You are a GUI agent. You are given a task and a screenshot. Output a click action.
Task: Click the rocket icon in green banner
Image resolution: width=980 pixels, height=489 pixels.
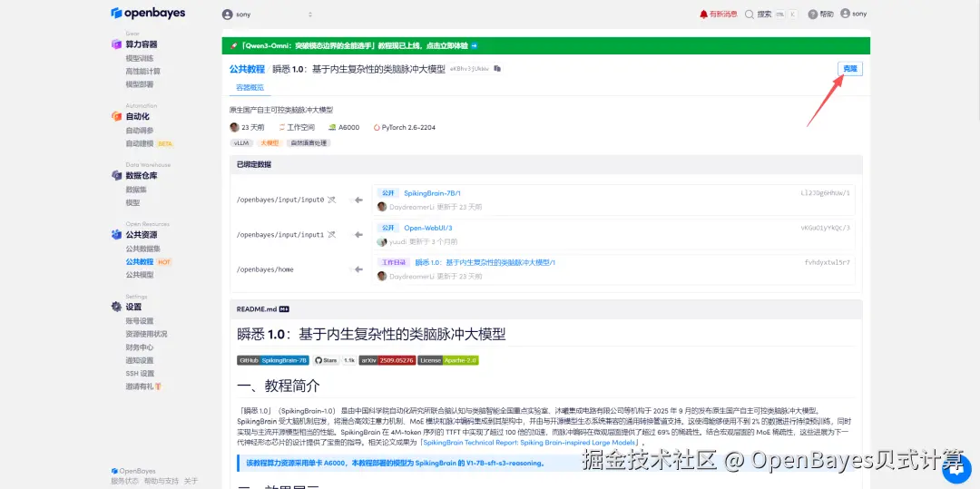coord(232,46)
